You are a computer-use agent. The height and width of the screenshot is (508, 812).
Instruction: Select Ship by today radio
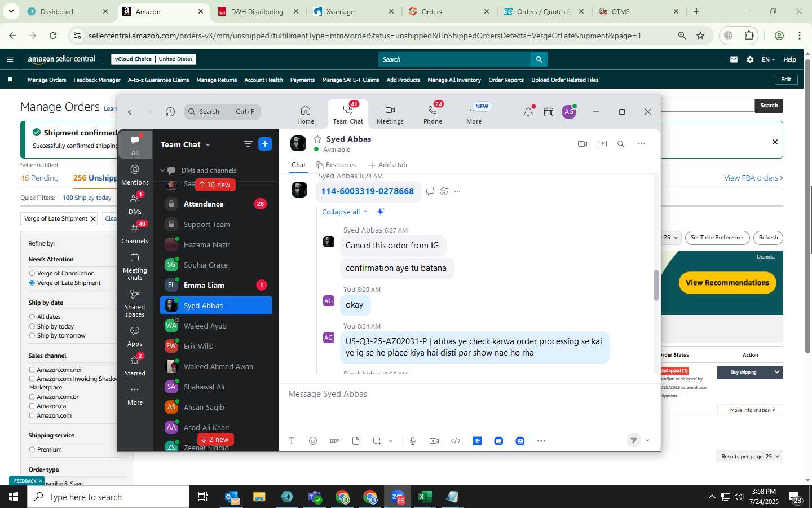32,326
